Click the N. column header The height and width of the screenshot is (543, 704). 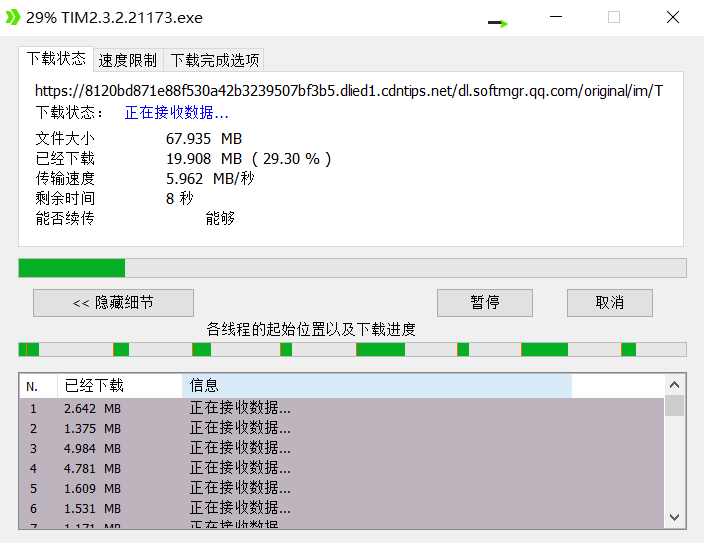[x=38, y=386]
